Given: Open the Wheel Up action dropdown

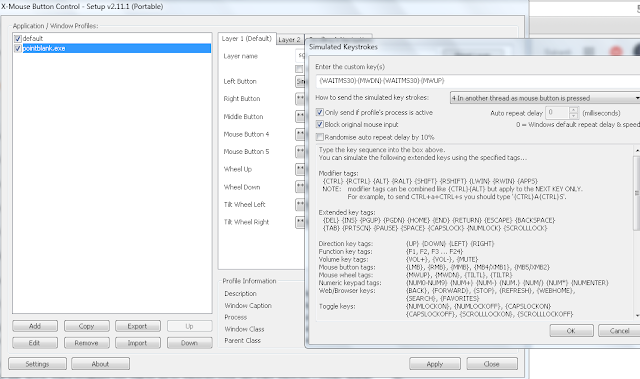Looking at the screenshot, I should (x=300, y=169).
